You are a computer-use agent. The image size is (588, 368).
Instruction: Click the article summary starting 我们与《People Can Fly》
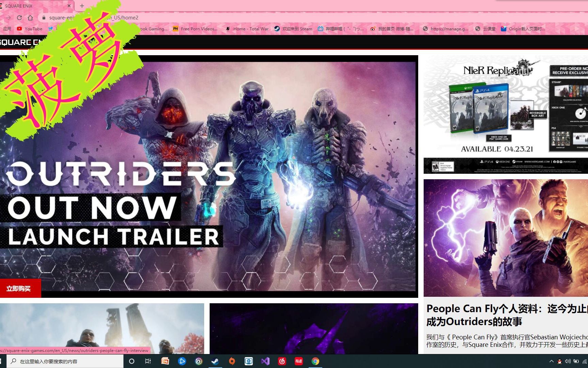(x=507, y=341)
